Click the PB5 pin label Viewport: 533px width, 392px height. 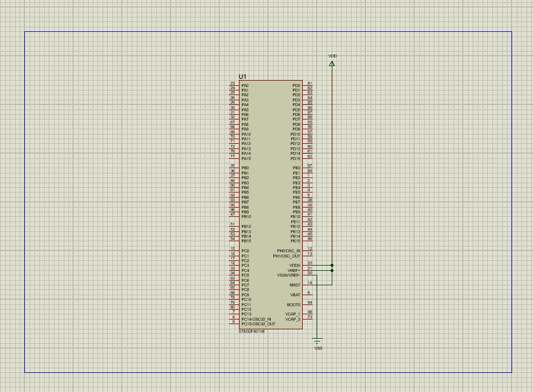pyautogui.click(x=245, y=193)
